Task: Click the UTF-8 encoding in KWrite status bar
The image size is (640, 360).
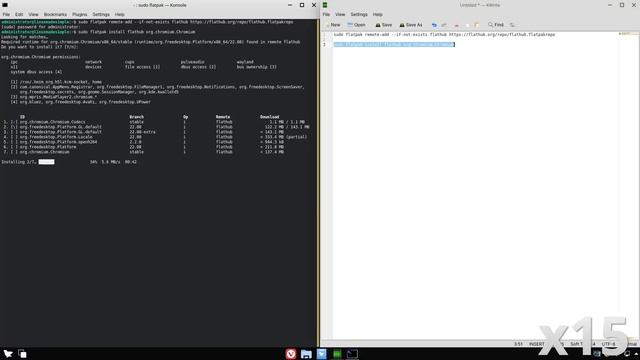Action: (x=608, y=344)
